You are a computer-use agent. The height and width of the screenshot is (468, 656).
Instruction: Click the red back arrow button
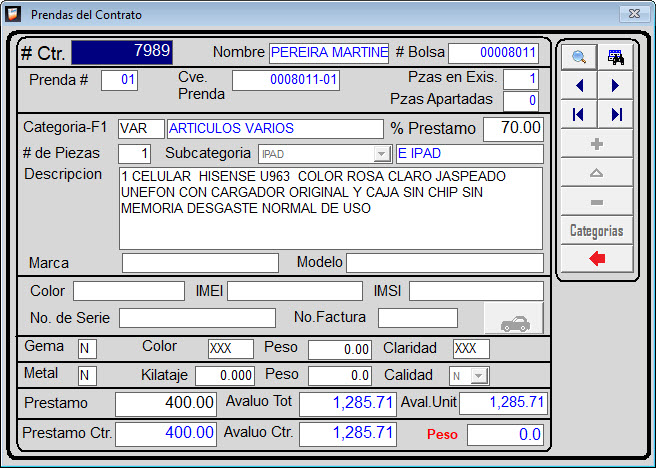[x=597, y=259]
